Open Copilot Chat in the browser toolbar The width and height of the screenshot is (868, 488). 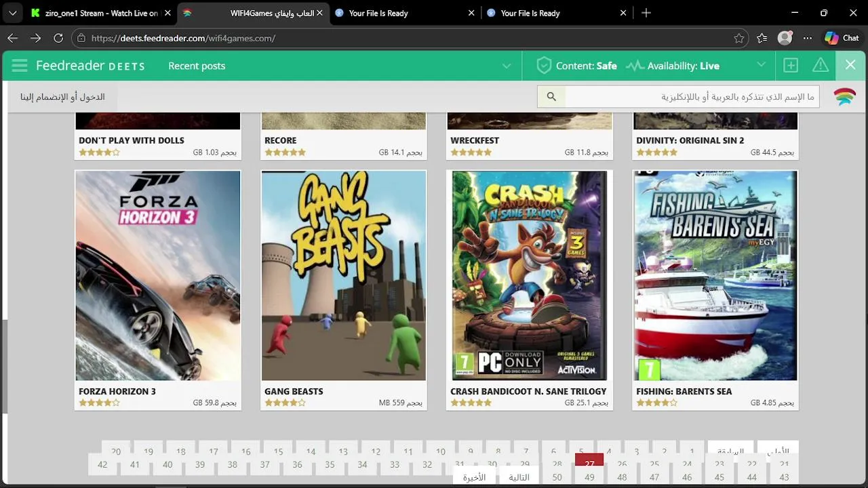[x=842, y=38]
